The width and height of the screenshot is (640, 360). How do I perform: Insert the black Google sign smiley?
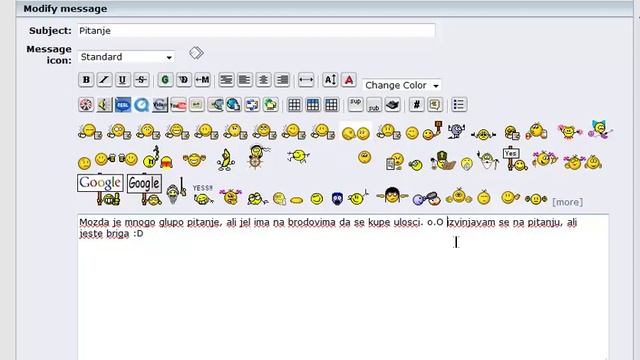144,189
